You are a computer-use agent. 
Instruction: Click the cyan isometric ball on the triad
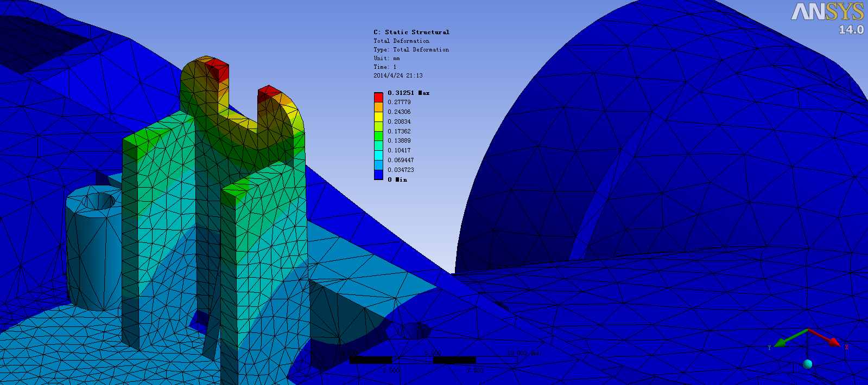(808, 364)
